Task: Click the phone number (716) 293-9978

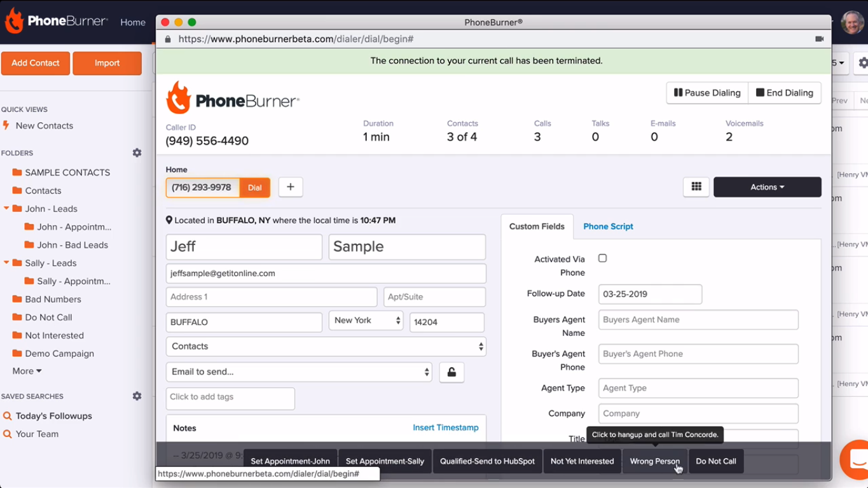Action: (202, 188)
